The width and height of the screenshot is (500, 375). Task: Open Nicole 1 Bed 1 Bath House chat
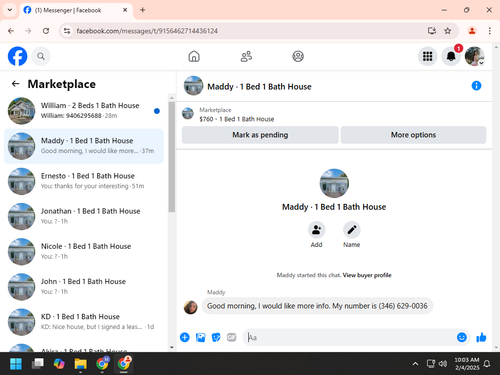click(84, 251)
